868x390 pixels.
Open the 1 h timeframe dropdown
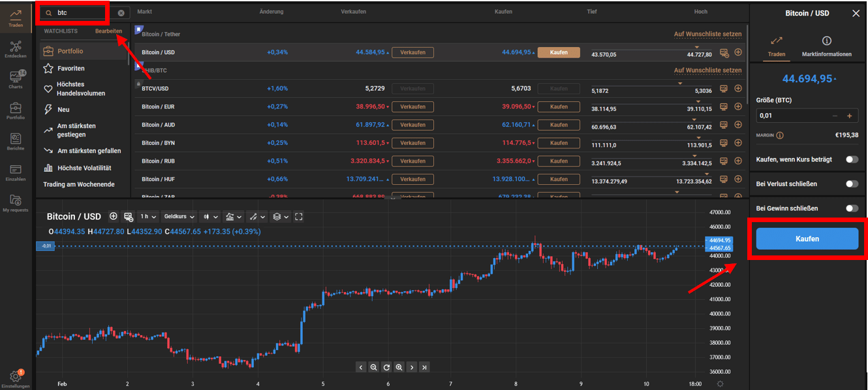pos(149,216)
